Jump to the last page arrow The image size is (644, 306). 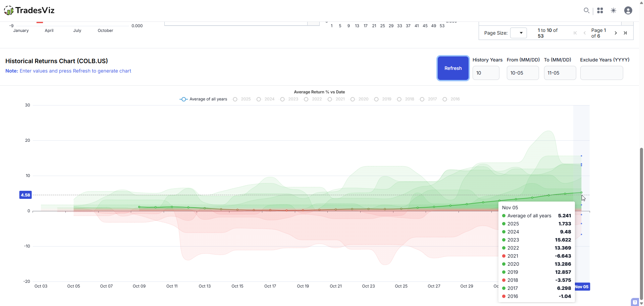(x=625, y=33)
